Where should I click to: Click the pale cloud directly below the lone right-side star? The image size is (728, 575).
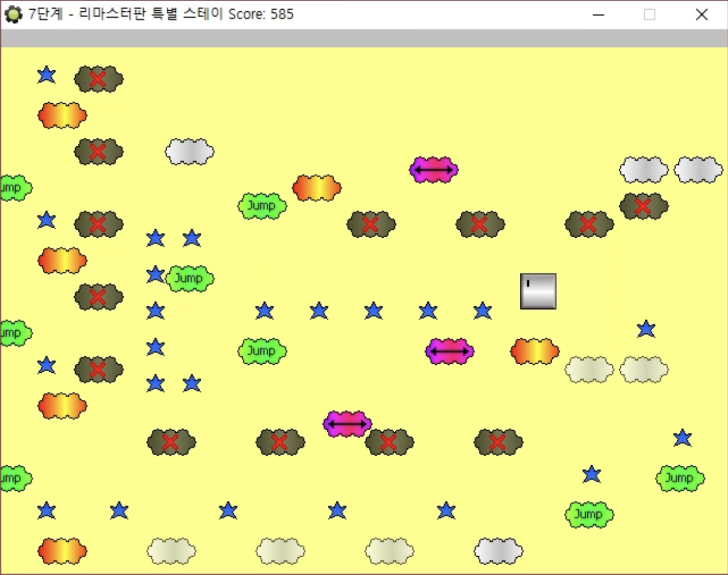tap(644, 370)
